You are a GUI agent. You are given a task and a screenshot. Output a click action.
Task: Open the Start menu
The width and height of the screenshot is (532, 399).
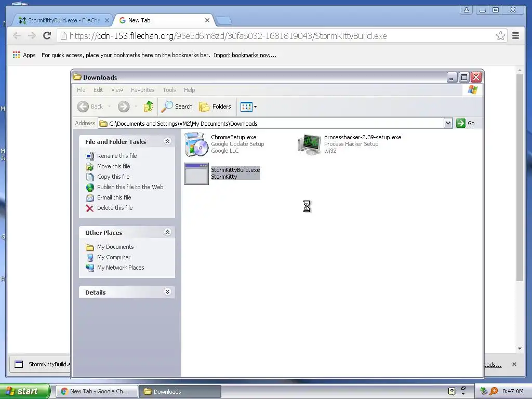click(24, 391)
